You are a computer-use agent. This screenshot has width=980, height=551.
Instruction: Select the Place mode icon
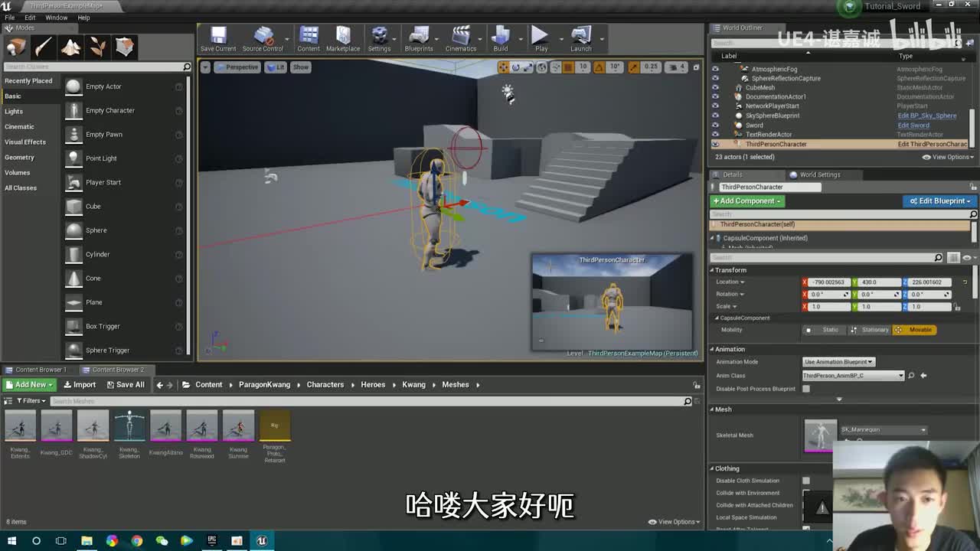[15, 47]
